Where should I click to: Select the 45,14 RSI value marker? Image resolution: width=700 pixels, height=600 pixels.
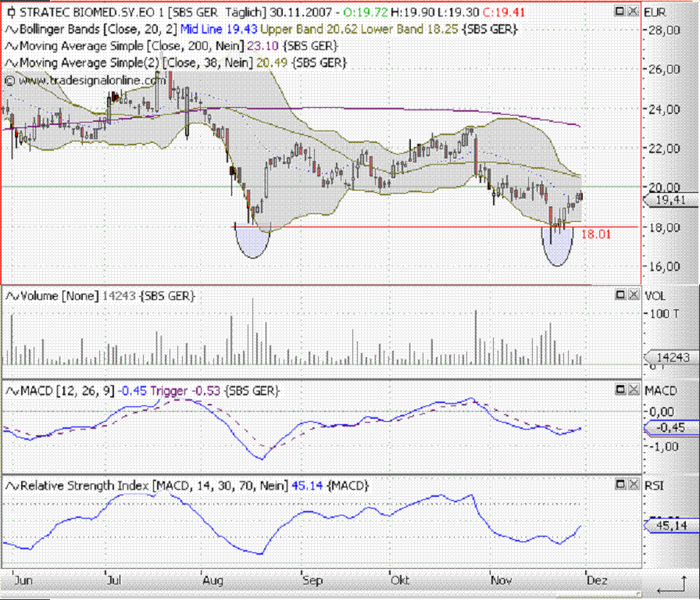click(671, 526)
